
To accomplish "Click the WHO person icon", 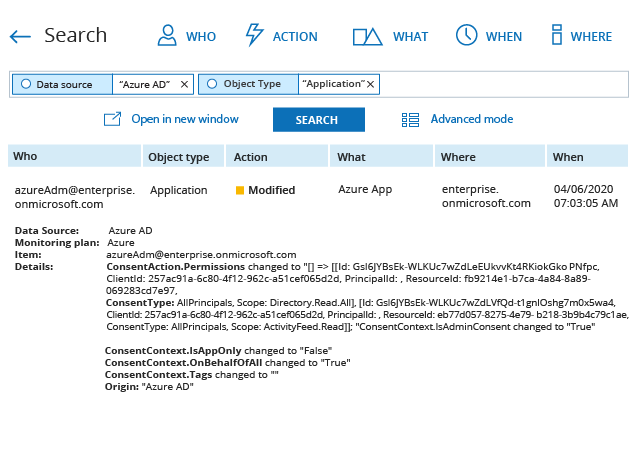I will 167,35.
